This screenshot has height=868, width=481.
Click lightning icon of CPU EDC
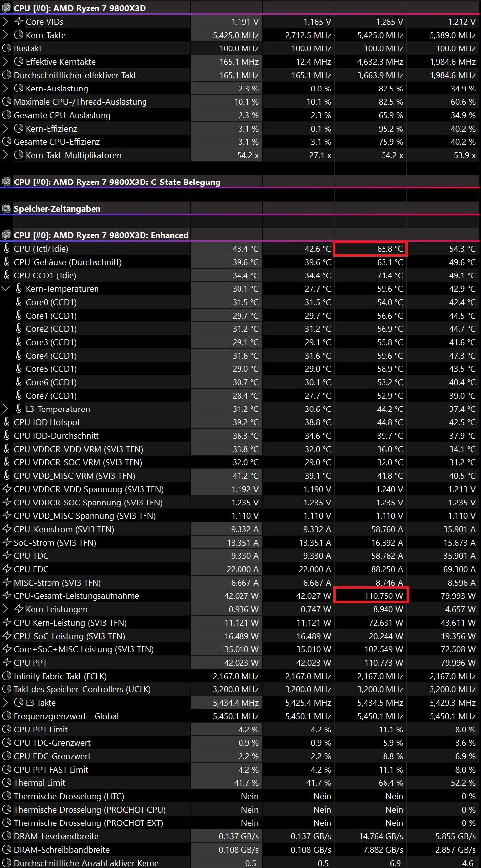pyautogui.click(x=7, y=569)
